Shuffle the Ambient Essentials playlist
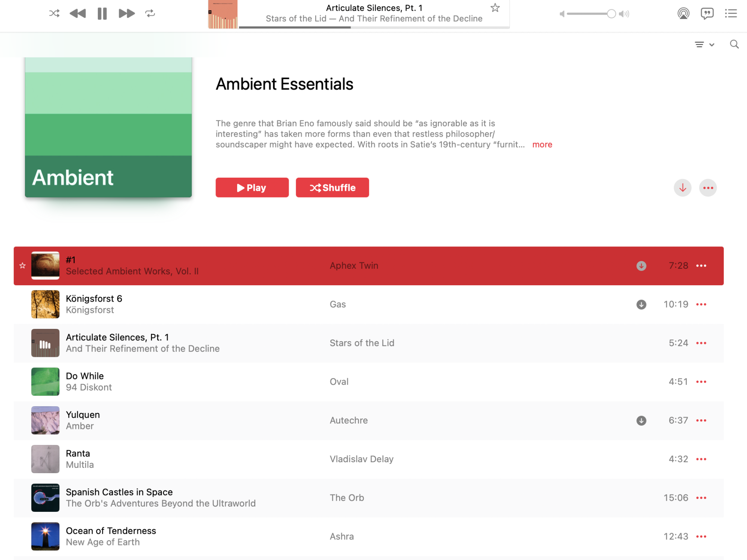This screenshot has width=747, height=560. coord(332,187)
